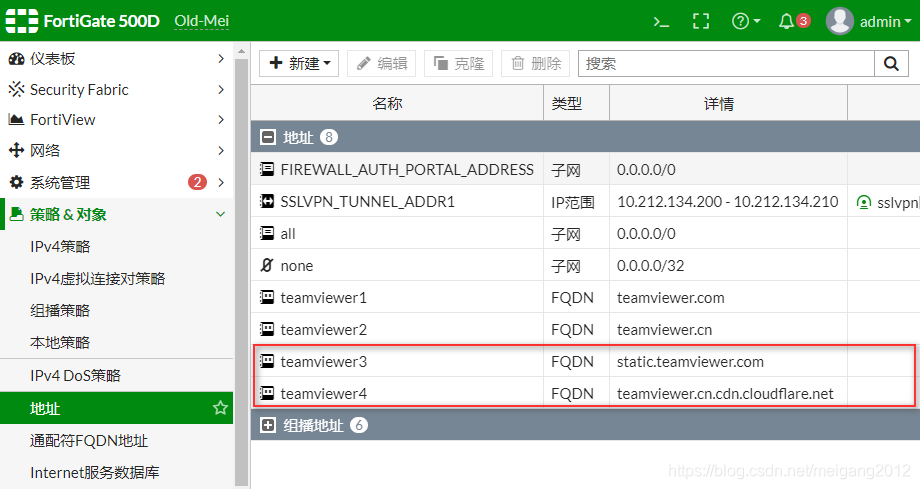
Task: Click the dashboard gauge icon
Action: pos(16,59)
